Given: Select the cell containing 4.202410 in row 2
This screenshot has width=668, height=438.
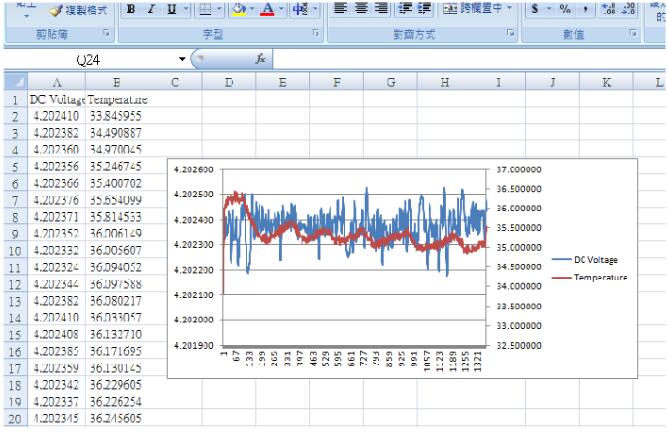Looking at the screenshot, I should pyautogui.click(x=57, y=116).
